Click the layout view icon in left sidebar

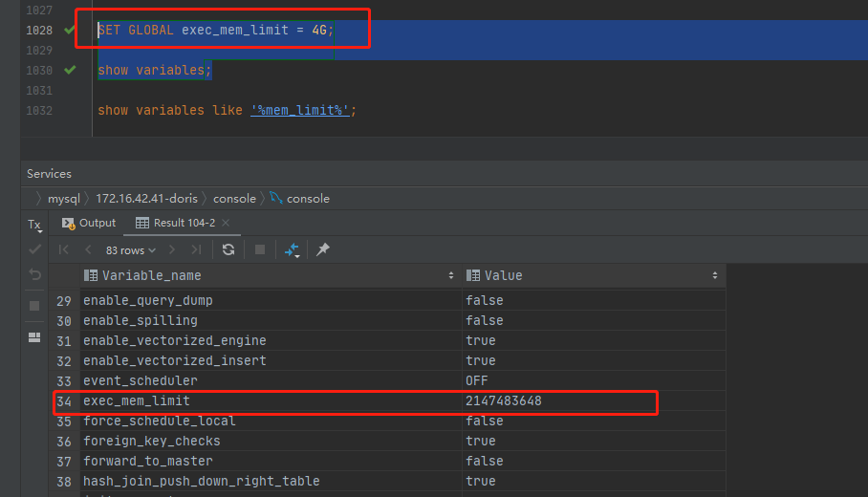tap(34, 337)
